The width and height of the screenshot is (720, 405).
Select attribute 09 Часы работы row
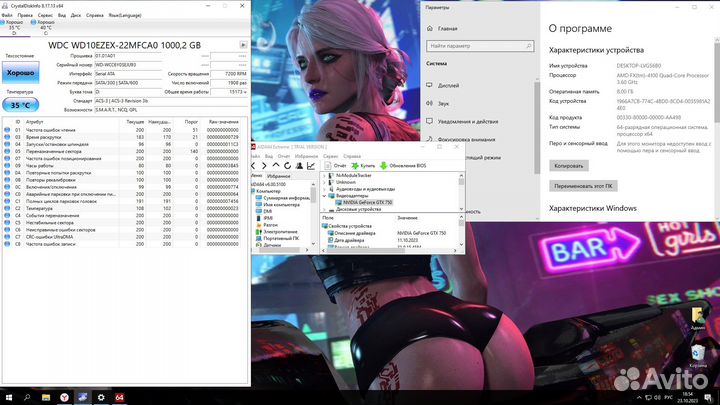[124, 165]
